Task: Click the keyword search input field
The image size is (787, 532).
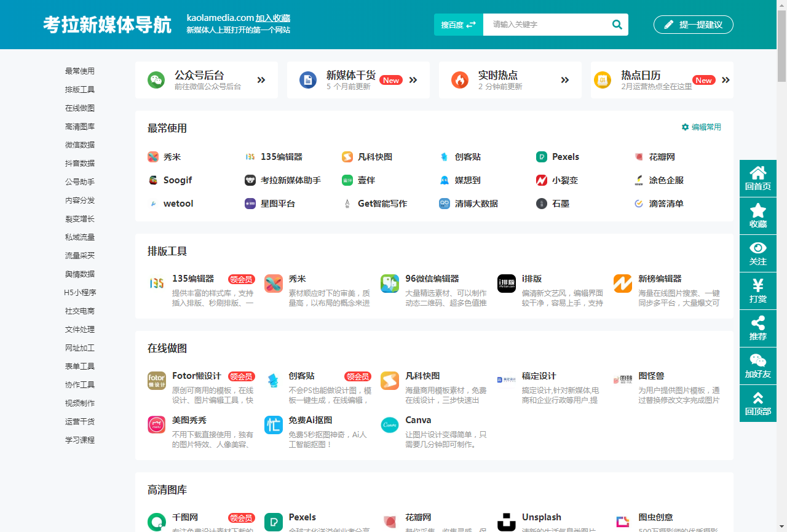Action: point(545,25)
